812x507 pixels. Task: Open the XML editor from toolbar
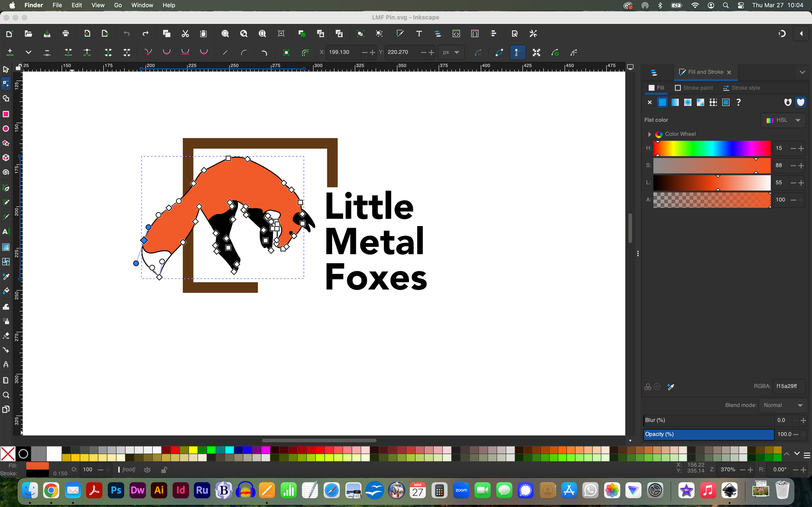click(456, 34)
